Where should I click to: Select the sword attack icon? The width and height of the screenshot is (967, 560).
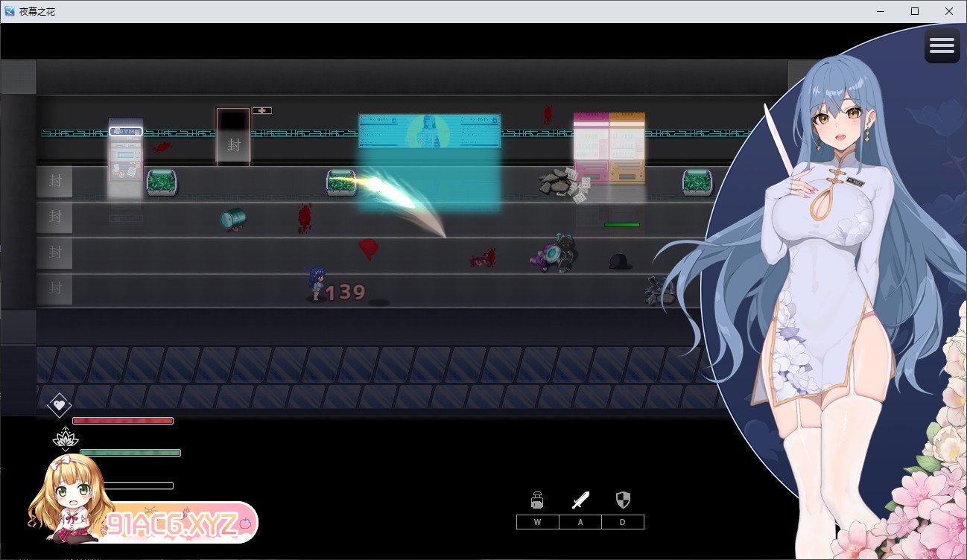(x=580, y=500)
